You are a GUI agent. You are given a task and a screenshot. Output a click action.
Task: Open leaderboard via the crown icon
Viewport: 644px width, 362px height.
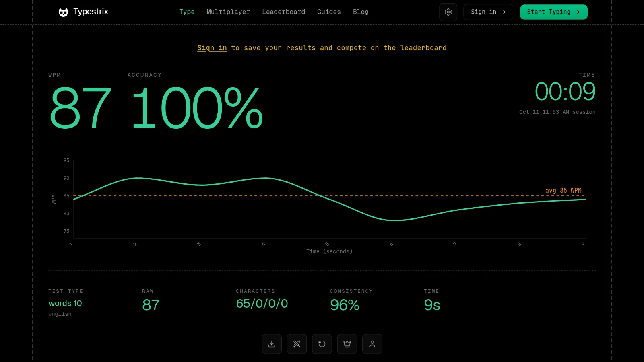(347, 344)
